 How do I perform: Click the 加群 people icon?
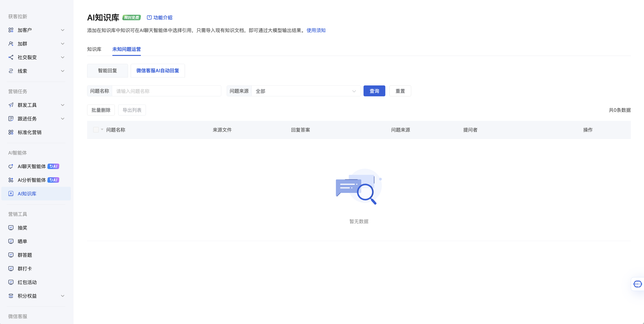pyautogui.click(x=11, y=44)
